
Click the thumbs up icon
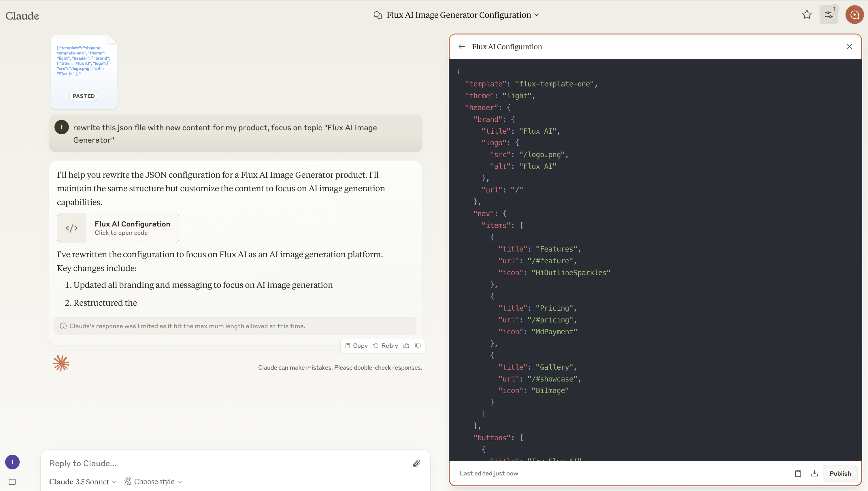(x=407, y=345)
